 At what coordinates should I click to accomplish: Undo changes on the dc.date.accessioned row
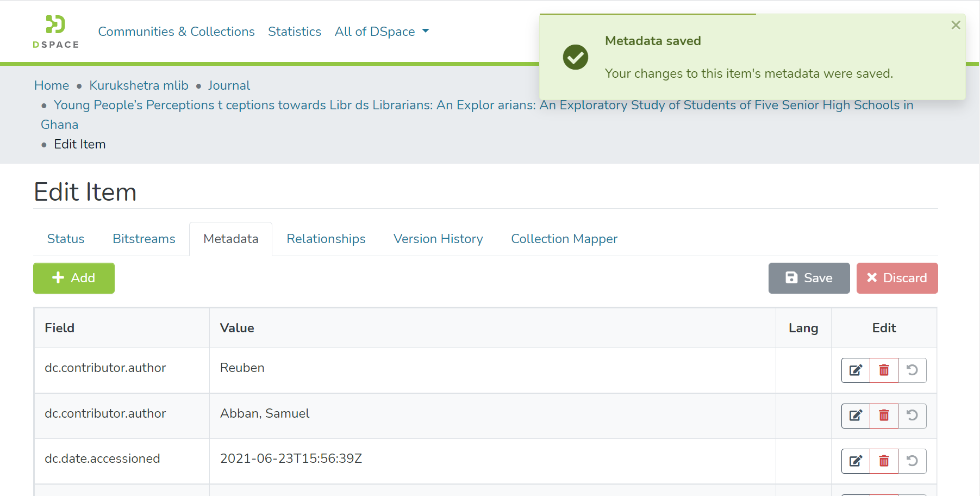(912, 461)
